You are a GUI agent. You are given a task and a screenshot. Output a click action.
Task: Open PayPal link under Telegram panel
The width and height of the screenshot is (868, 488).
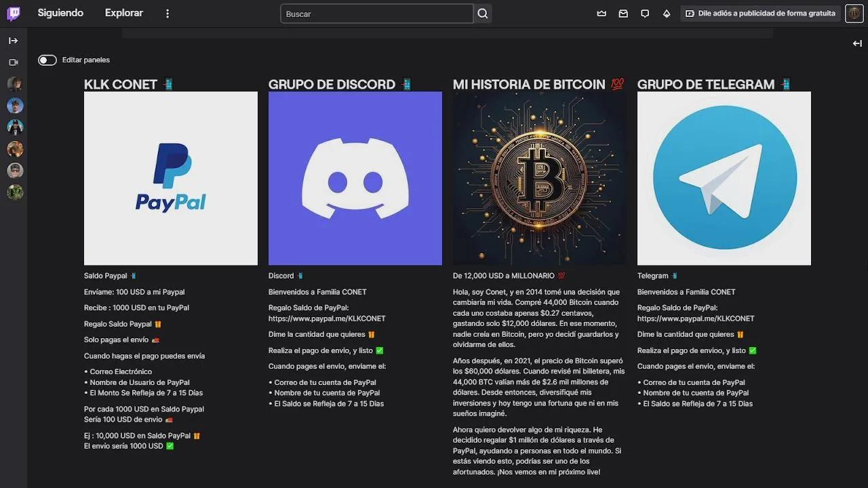(x=696, y=319)
